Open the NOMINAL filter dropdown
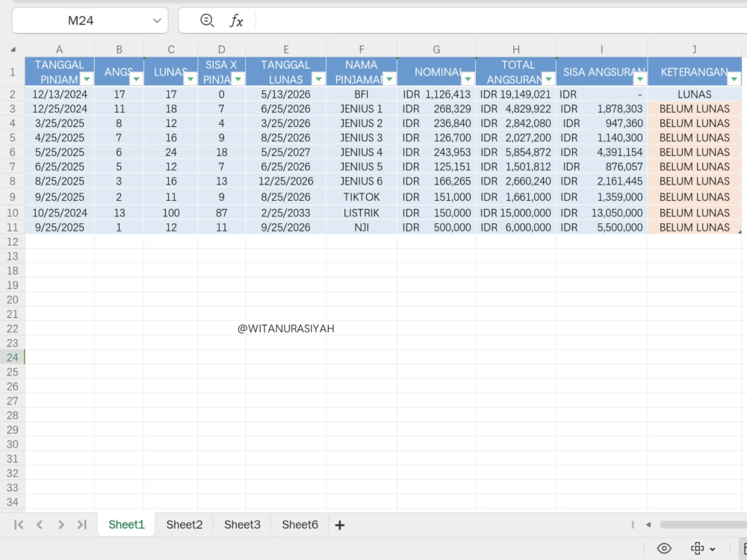The width and height of the screenshot is (747, 560). tap(468, 79)
